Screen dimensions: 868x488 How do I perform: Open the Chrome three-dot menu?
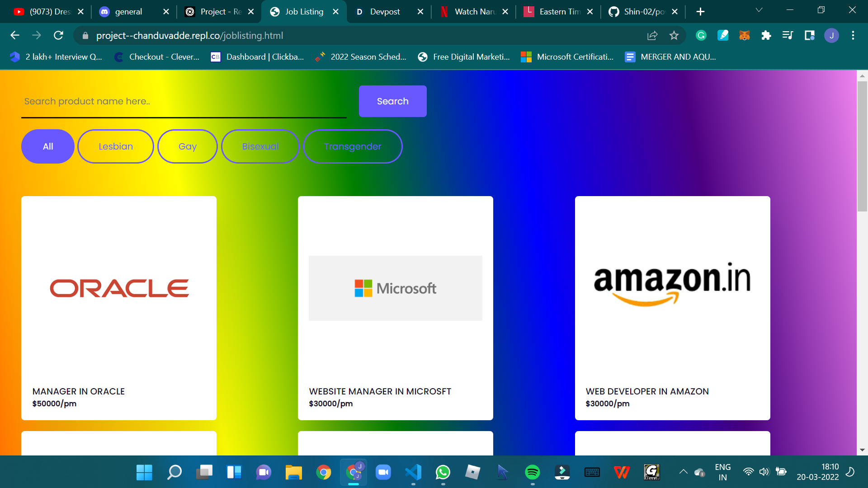[x=853, y=35]
